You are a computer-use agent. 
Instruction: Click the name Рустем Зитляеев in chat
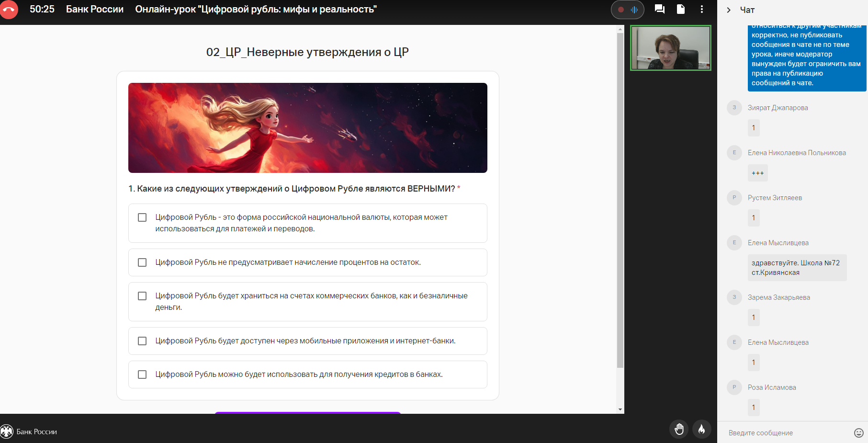(775, 198)
